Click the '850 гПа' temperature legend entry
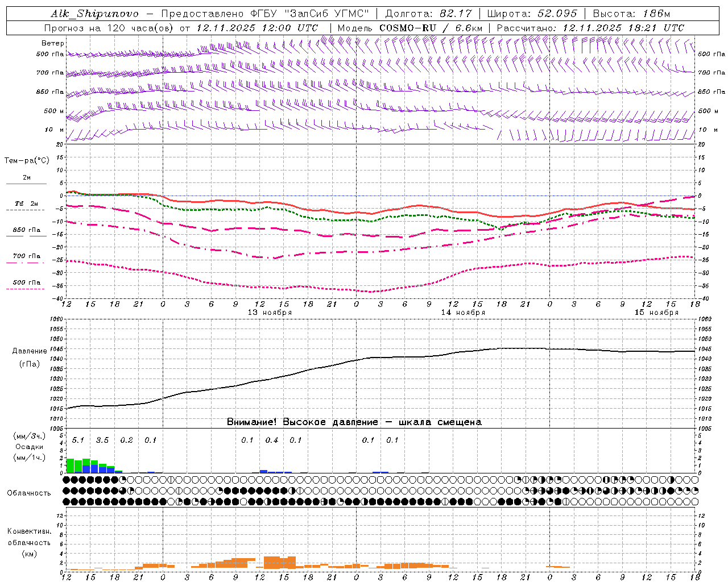The height and width of the screenshot is (582, 728). (x=26, y=230)
